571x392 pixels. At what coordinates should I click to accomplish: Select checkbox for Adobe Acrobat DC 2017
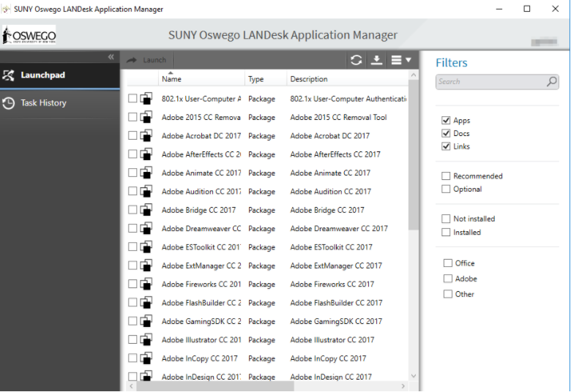point(133,135)
